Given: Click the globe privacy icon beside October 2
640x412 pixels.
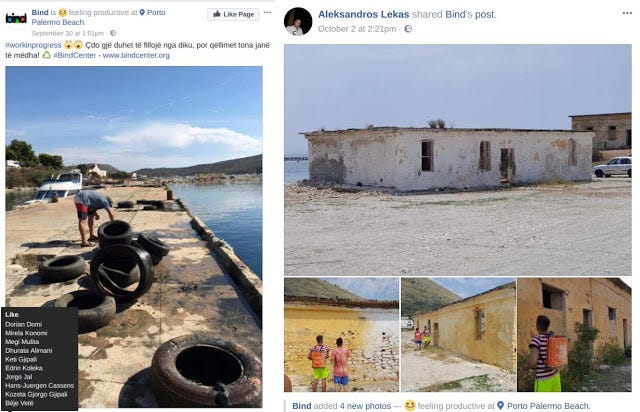Looking at the screenshot, I should [x=408, y=29].
